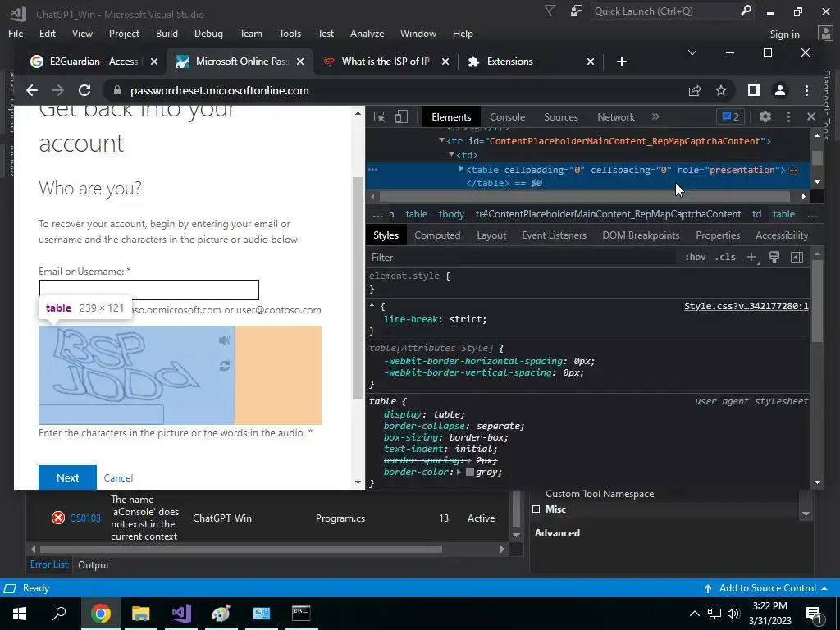Sign in to Visual Studio
This screenshot has width=840, height=630.
coord(784,34)
